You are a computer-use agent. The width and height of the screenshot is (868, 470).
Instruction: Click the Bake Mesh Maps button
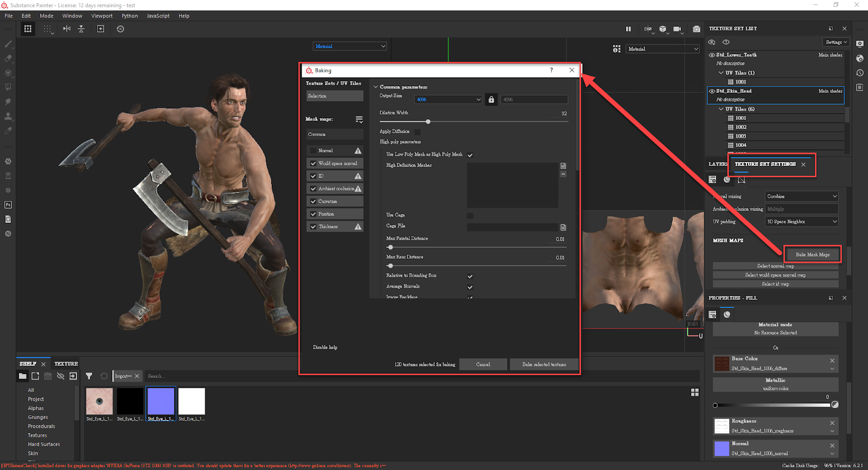coord(812,254)
